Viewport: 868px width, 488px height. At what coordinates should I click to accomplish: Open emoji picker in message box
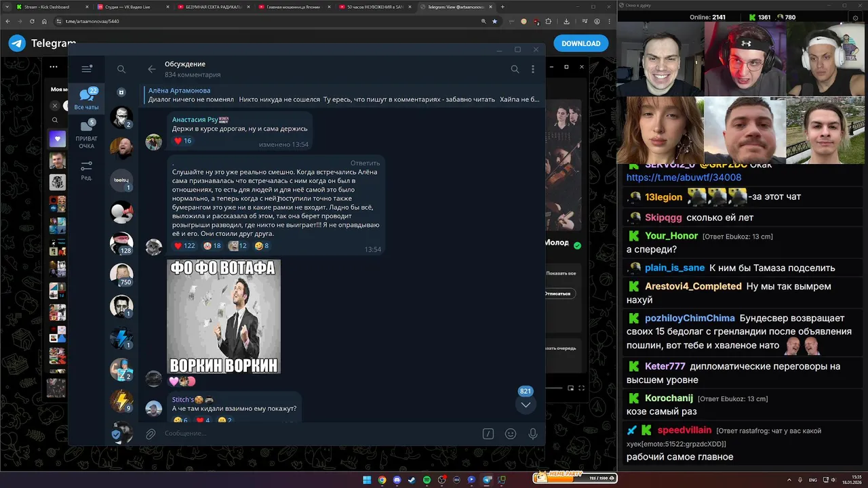(x=511, y=434)
